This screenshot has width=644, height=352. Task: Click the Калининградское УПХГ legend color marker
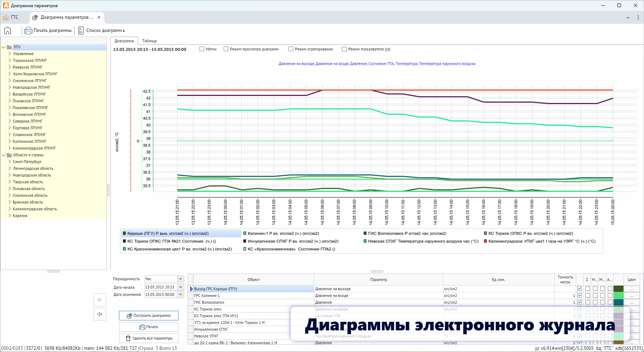click(x=485, y=241)
